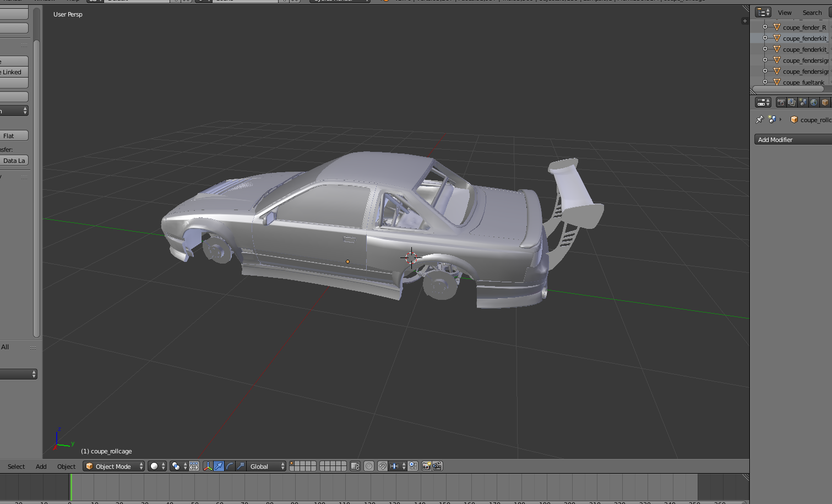
Task: Toggle the snap target option icon
Action: pyautogui.click(x=413, y=466)
